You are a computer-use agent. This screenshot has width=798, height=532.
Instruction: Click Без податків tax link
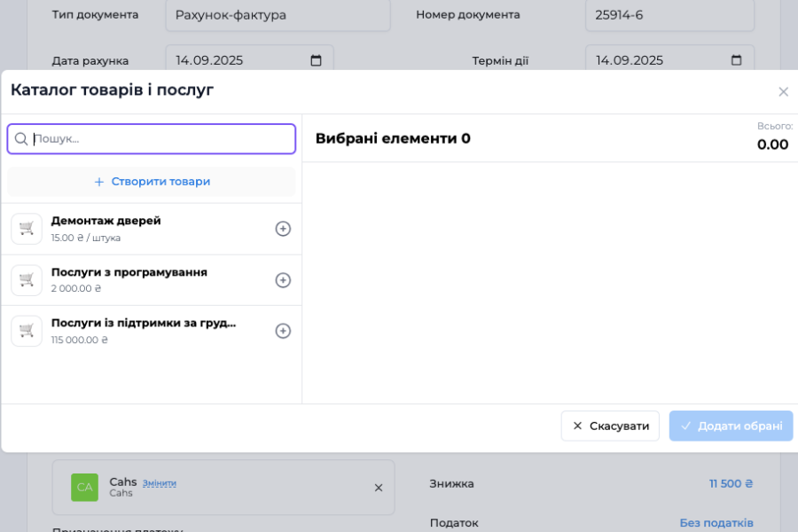tap(716, 523)
